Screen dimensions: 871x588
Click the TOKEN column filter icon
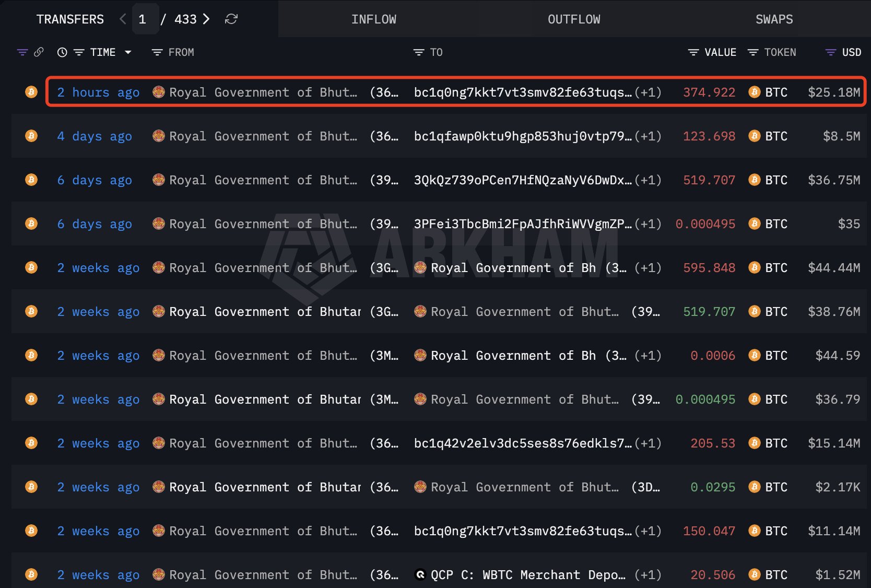click(x=753, y=52)
